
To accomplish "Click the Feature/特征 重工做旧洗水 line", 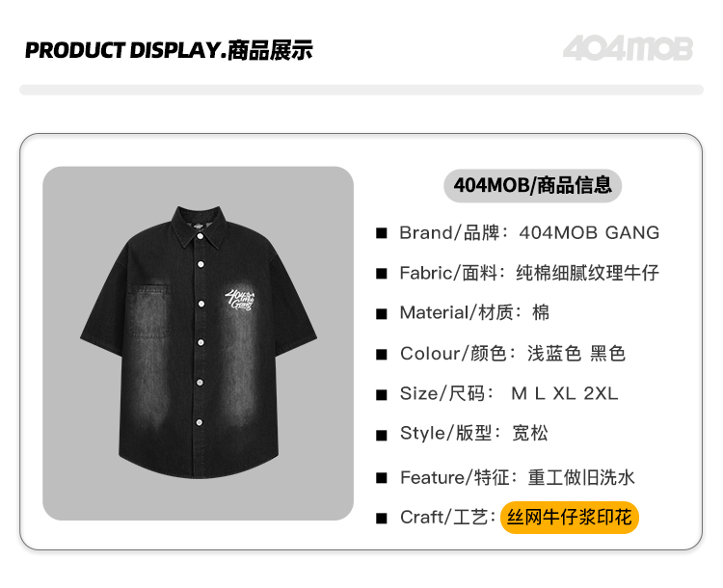I will [x=518, y=477].
